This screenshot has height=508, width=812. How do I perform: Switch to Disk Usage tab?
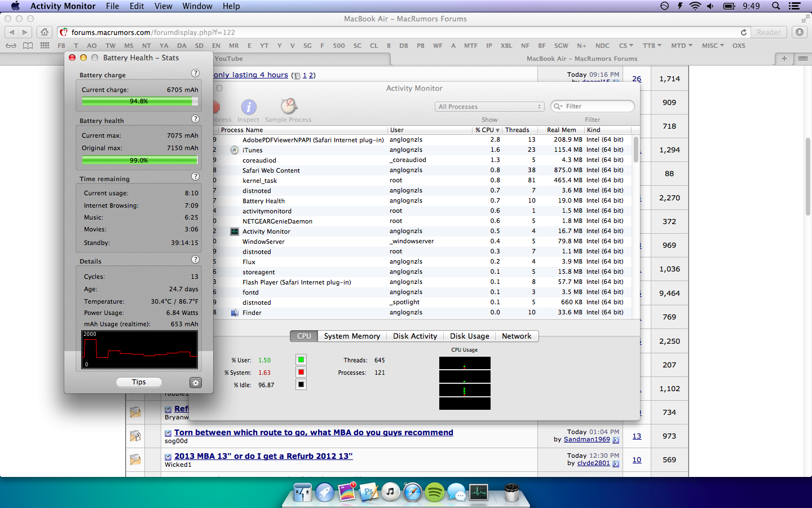tap(469, 336)
